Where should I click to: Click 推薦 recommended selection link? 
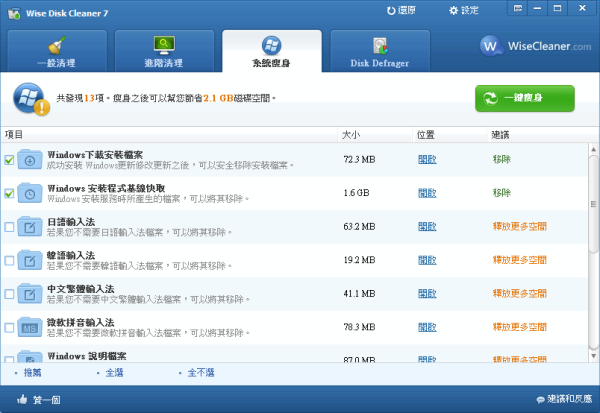[x=33, y=372]
